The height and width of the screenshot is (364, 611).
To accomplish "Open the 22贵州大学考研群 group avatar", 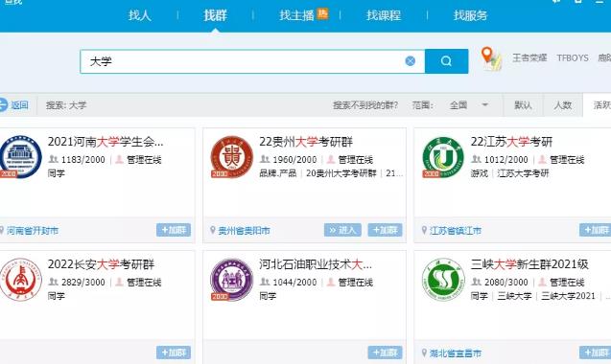I will [x=231, y=156].
